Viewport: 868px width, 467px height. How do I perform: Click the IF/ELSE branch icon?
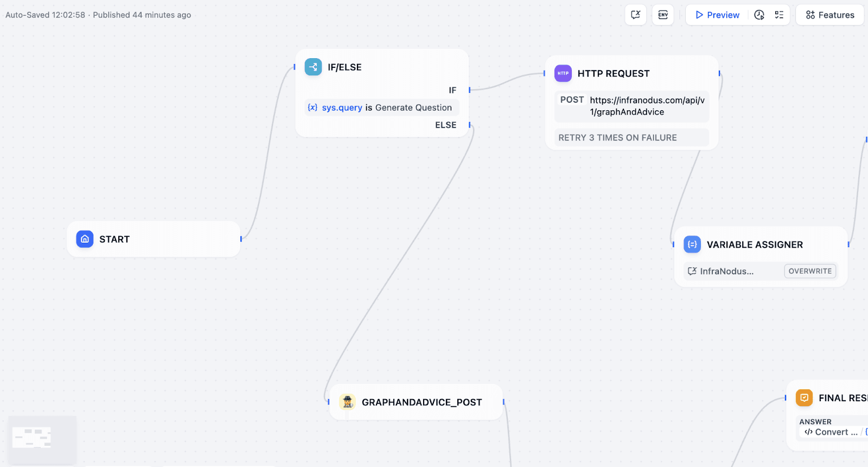coord(313,67)
